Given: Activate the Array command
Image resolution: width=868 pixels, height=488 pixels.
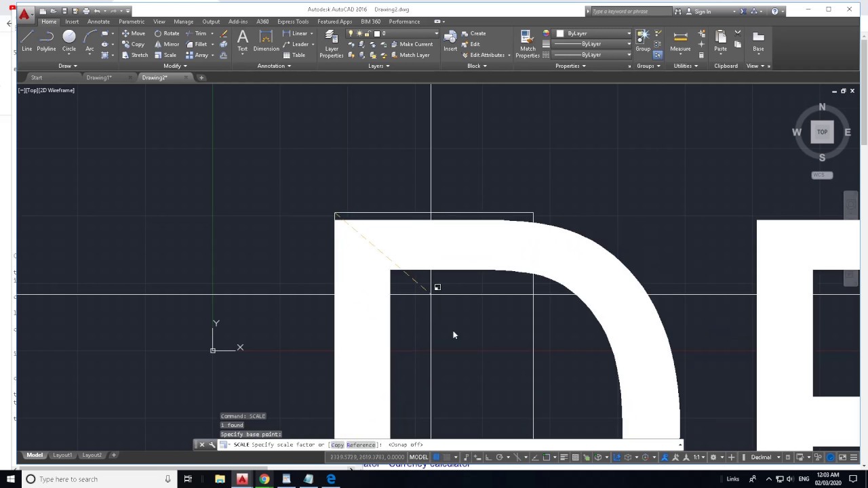Looking at the screenshot, I should pyautogui.click(x=197, y=55).
